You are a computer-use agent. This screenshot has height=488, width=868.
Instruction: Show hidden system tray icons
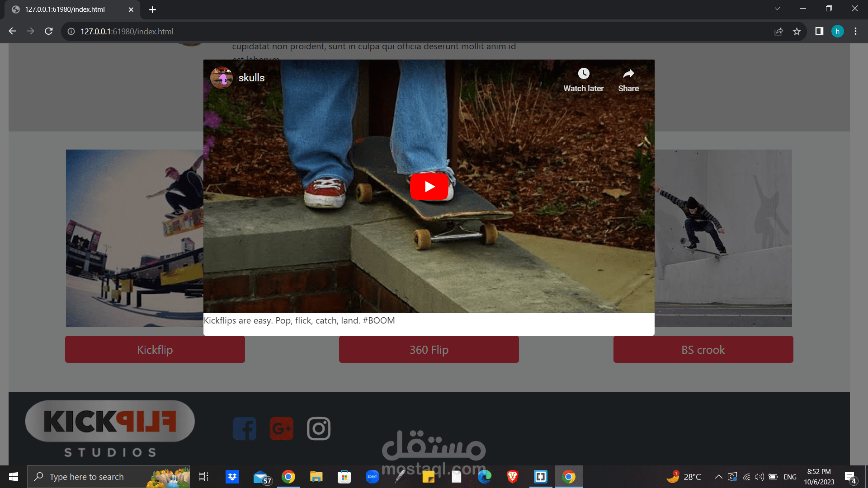(x=718, y=477)
